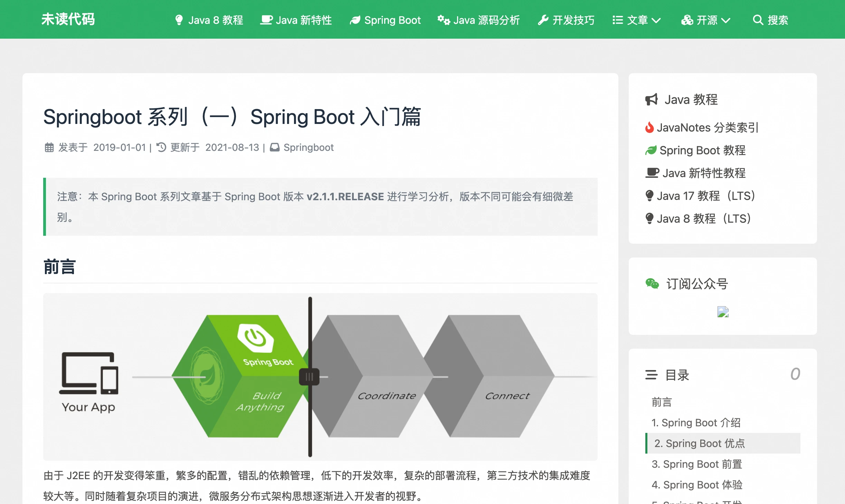The image size is (845, 504).
Task: Open the Java 新特性教程 sidebar link
Action: coord(704,173)
